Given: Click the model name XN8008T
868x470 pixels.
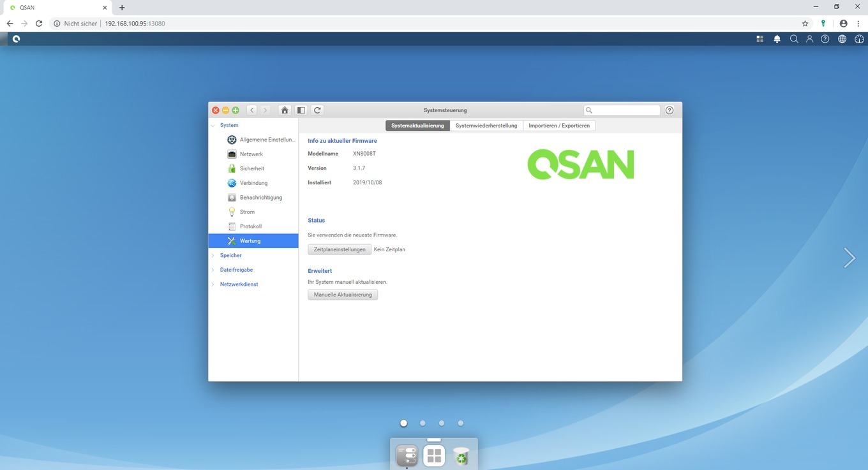Looking at the screenshot, I should pyautogui.click(x=364, y=154).
